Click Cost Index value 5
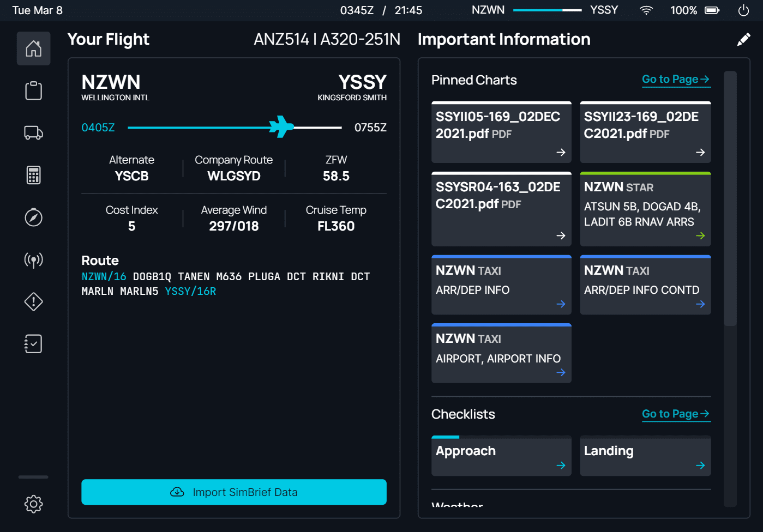This screenshot has height=532, width=763. click(x=131, y=226)
